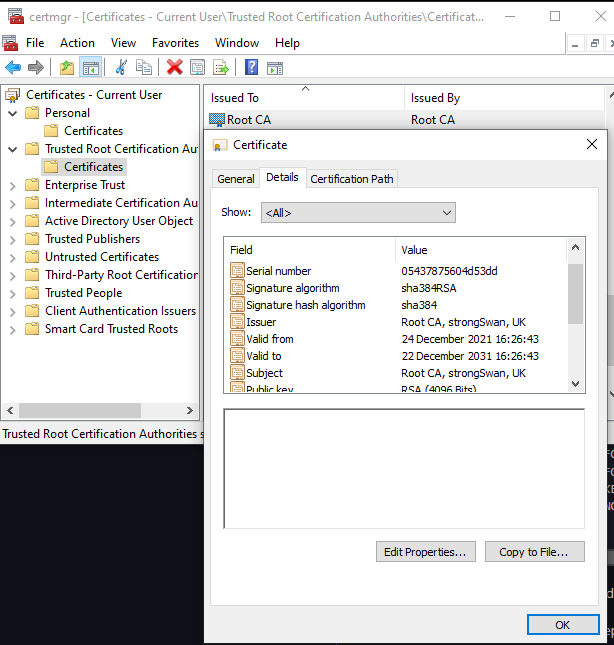
Task: Expand Smart Card Trusted Roots node
Action: (x=13, y=330)
